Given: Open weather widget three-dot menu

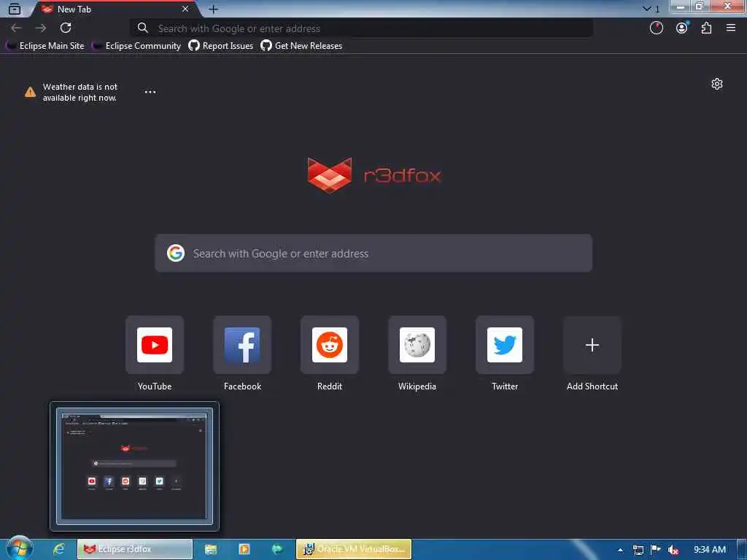Looking at the screenshot, I should click(x=150, y=92).
